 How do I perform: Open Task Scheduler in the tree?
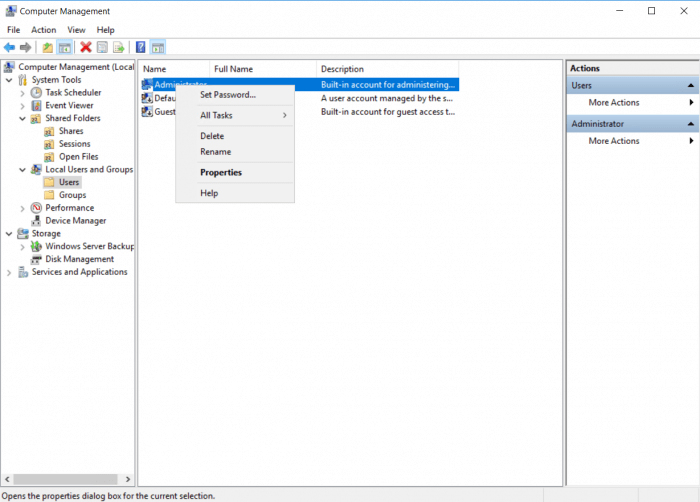click(72, 93)
